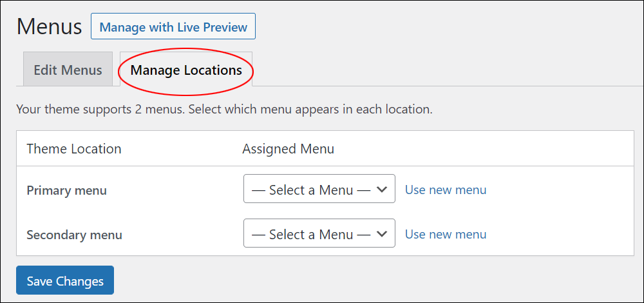This screenshot has width=644, height=303.
Task: Click the Select a Menu text in Secondary row
Action: point(311,234)
